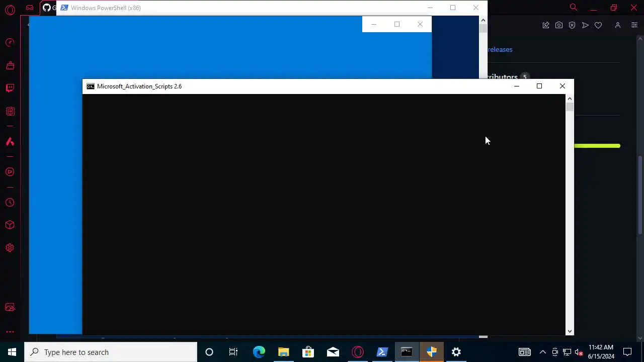
Task: Click the Microsoft_Activation_Scripts 2.6 title bar icon
Action: click(x=90, y=86)
